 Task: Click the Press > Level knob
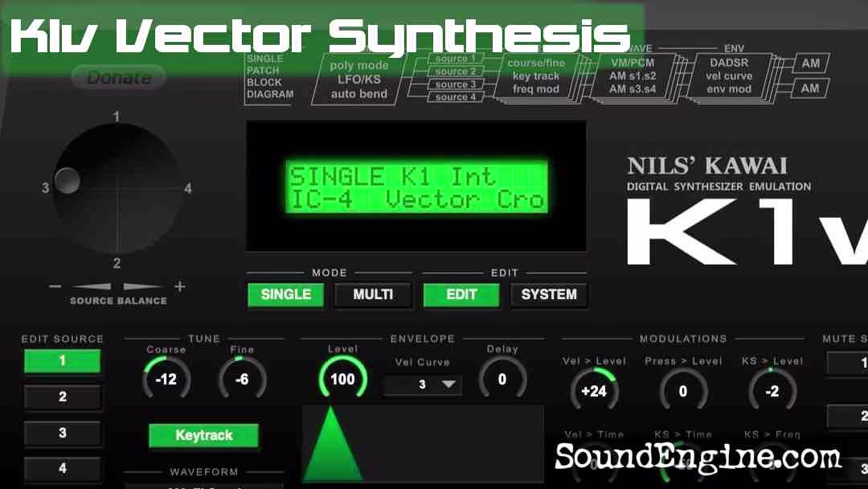pos(683,391)
